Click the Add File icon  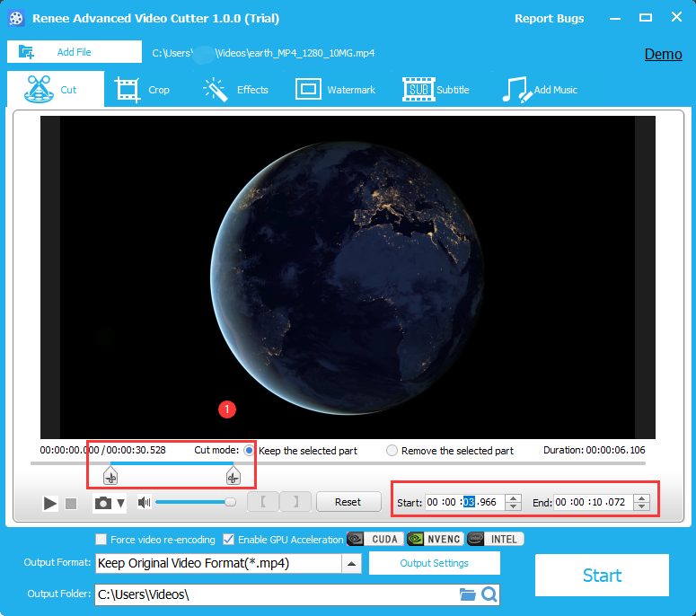click(x=26, y=52)
